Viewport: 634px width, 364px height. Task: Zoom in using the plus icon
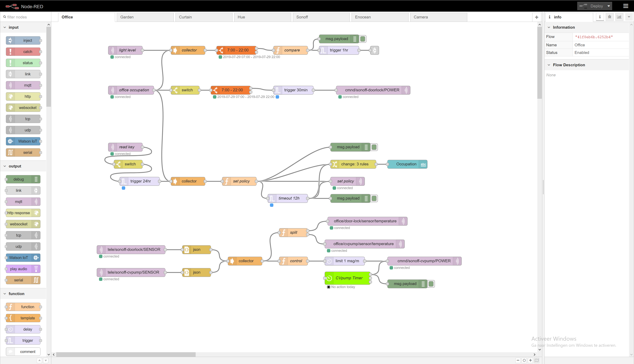point(530,360)
